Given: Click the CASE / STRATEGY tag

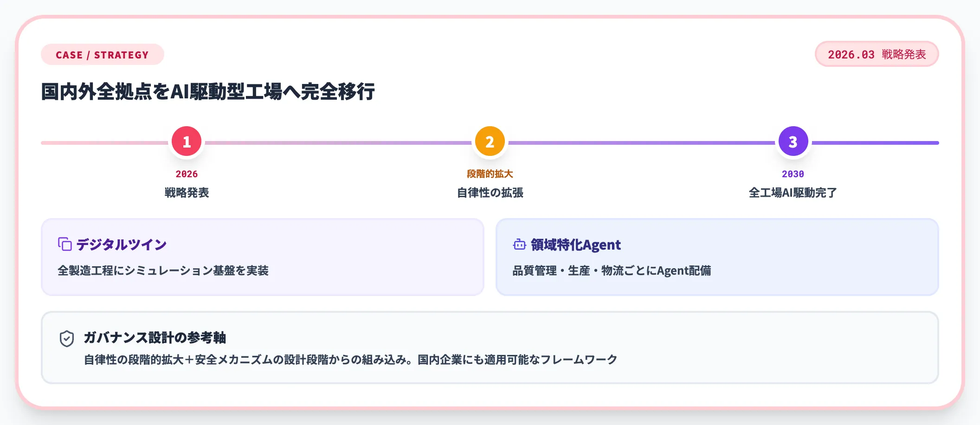Looking at the screenshot, I should 102,55.
